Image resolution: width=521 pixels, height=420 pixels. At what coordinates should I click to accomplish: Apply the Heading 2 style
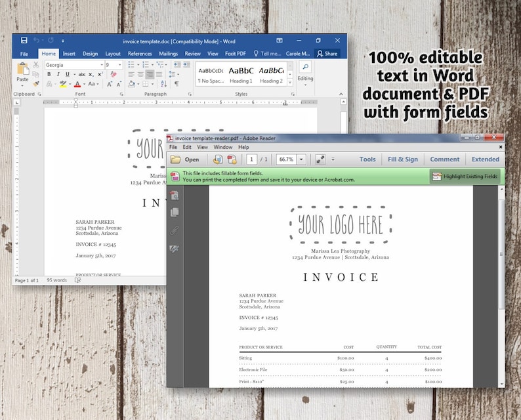(271, 75)
